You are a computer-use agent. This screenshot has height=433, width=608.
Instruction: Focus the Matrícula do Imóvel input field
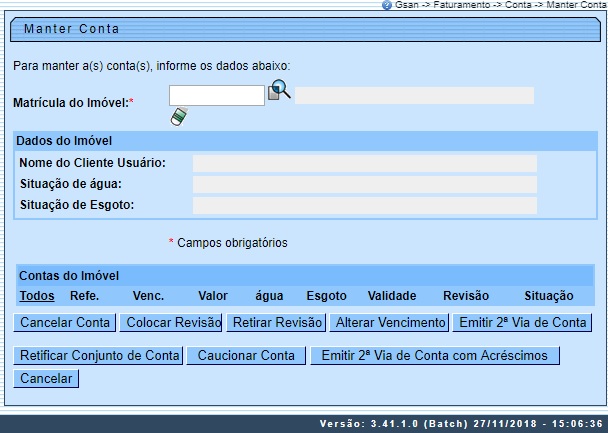click(x=216, y=96)
